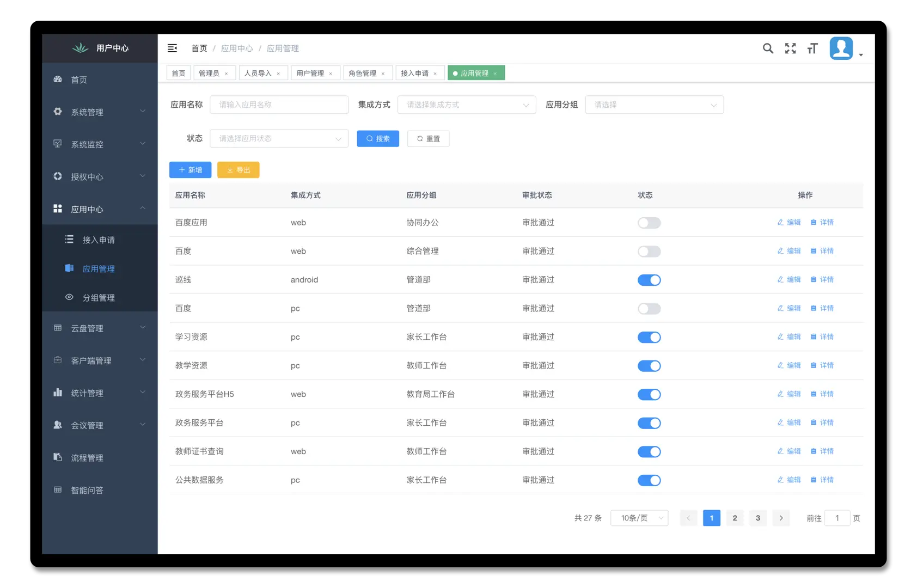Open the 状态 application status dropdown
This screenshot has width=917, height=588.
[279, 138]
